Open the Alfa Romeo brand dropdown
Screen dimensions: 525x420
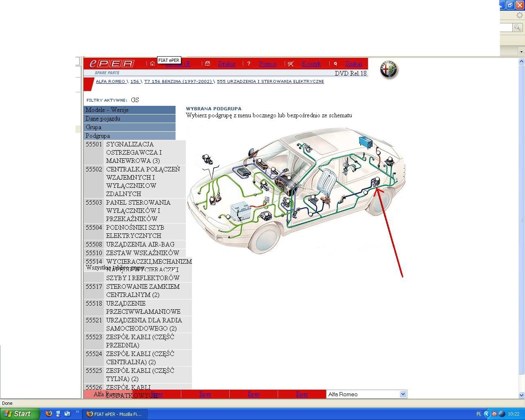tap(367, 394)
